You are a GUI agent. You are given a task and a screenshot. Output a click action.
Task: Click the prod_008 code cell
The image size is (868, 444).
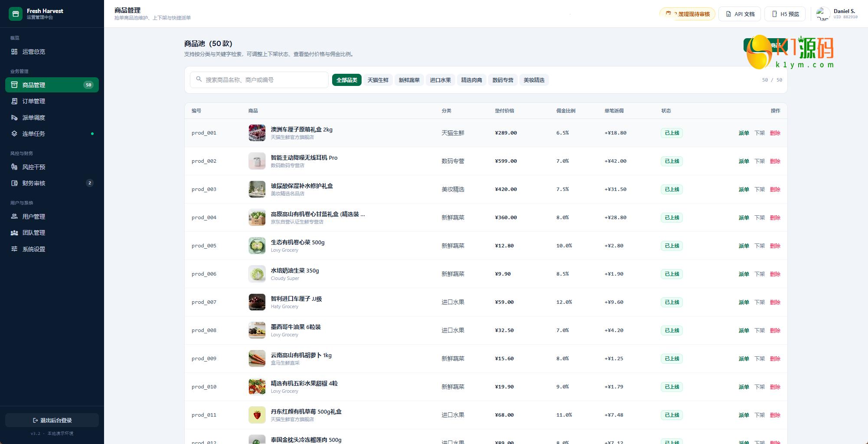click(x=204, y=330)
